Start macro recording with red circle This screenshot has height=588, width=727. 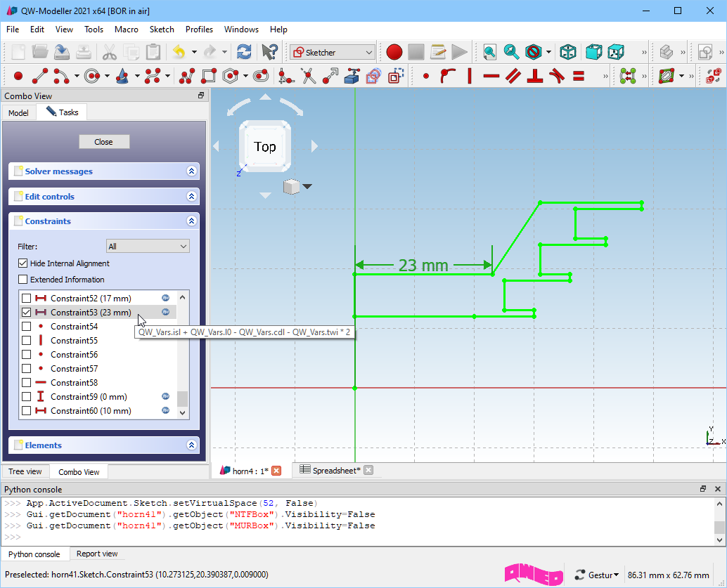coord(394,52)
